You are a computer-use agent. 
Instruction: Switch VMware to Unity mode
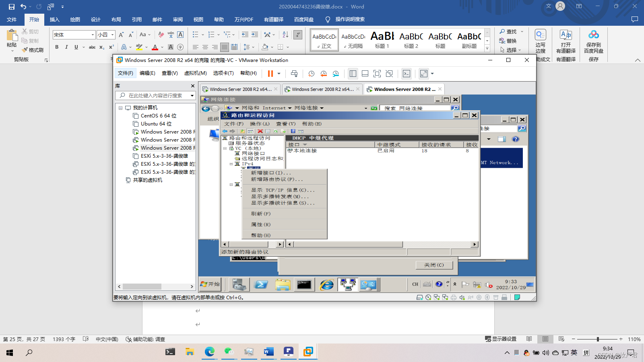pyautogui.click(x=389, y=74)
